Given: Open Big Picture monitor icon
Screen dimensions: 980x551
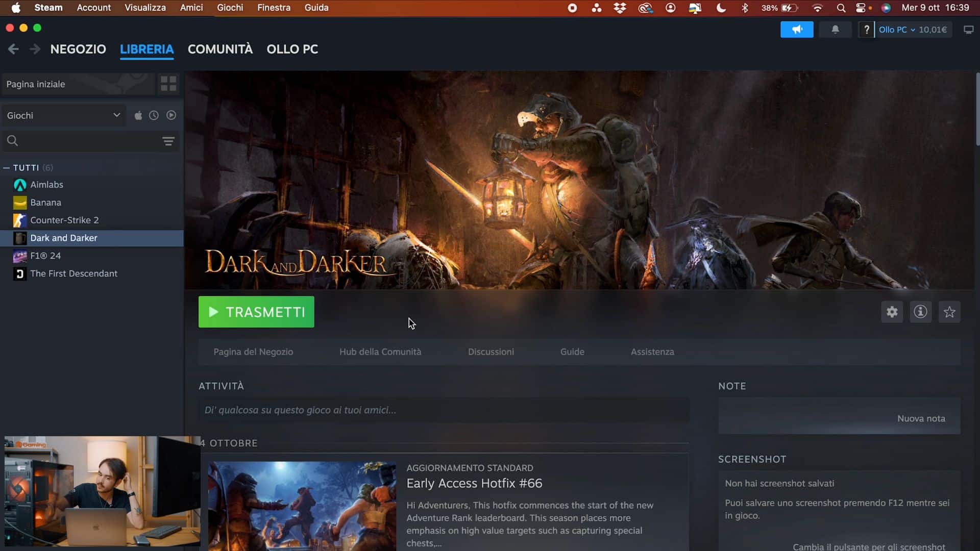Looking at the screenshot, I should click(x=968, y=30).
